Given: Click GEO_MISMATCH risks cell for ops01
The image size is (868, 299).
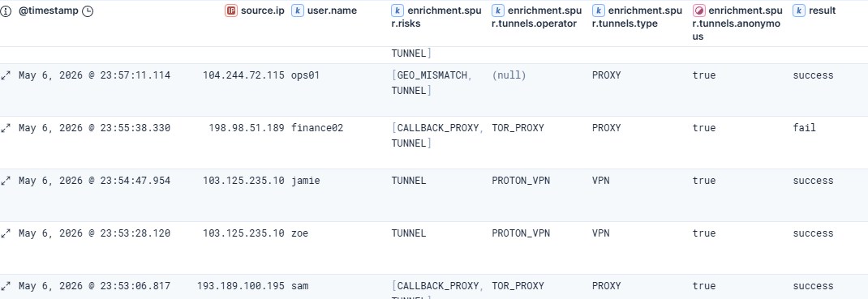Looking at the screenshot, I should point(432,83).
